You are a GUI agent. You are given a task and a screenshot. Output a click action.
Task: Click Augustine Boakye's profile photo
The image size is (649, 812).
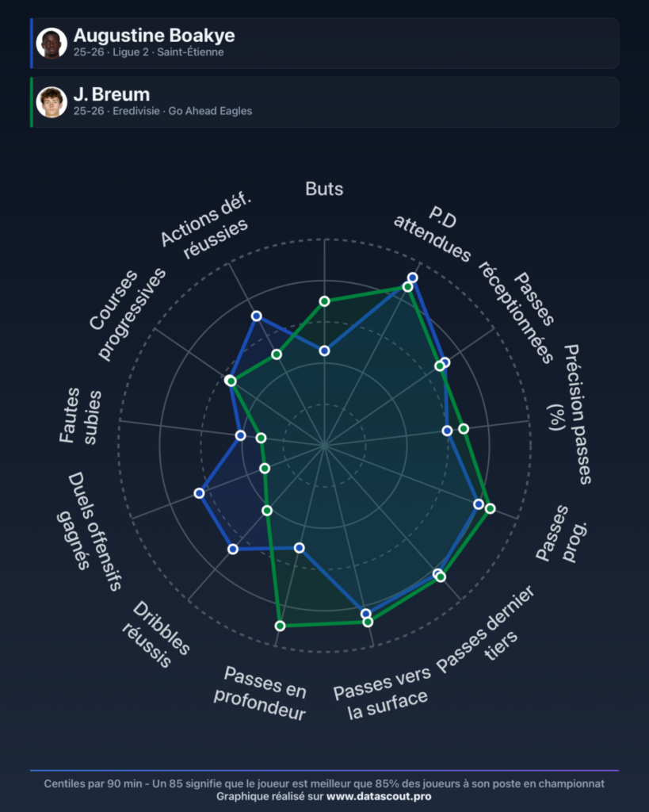pyautogui.click(x=52, y=43)
